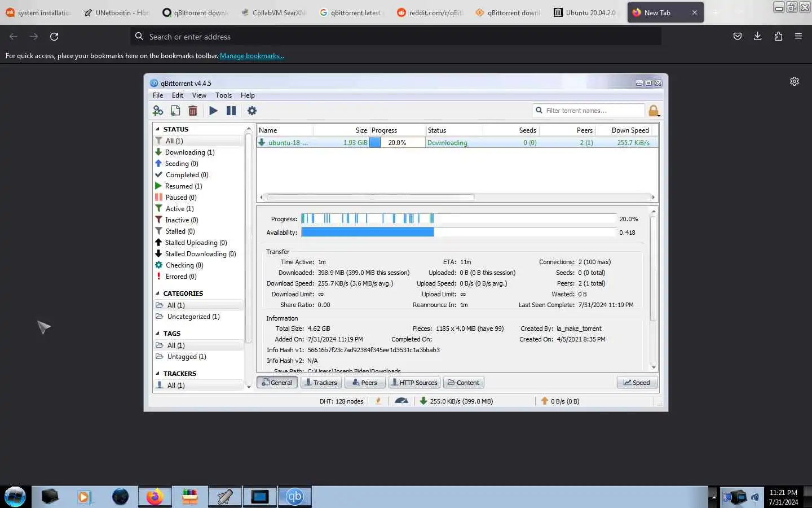Open the Help menu

[248, 95]
